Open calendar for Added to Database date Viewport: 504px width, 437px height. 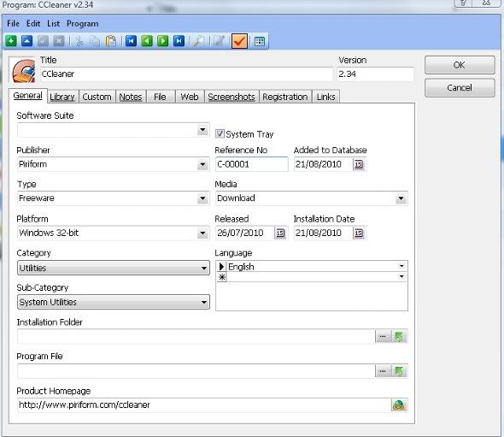[x=359, y=164]
